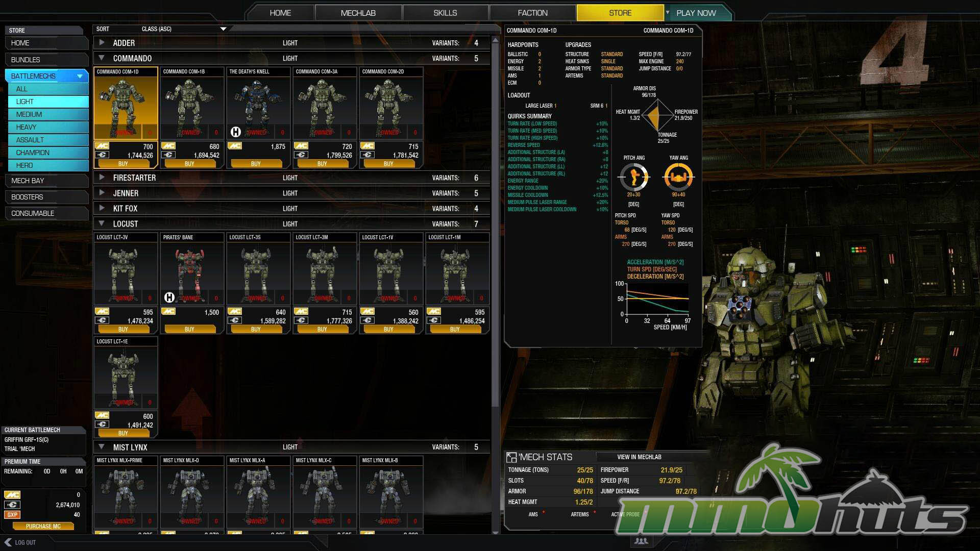Screen dimensions: 980x551
Task: Click the GXP currency icon
Action: pos(12,515)
